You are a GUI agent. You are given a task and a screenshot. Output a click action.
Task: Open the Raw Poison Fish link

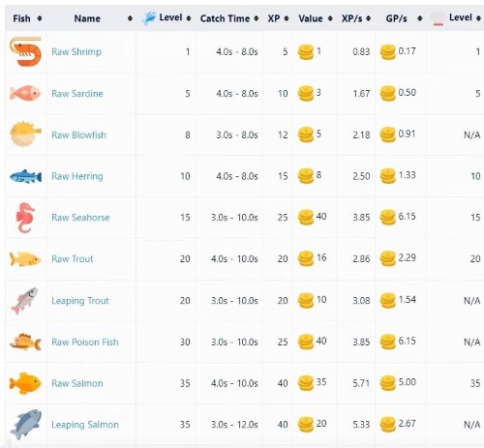tap(85, 342)
